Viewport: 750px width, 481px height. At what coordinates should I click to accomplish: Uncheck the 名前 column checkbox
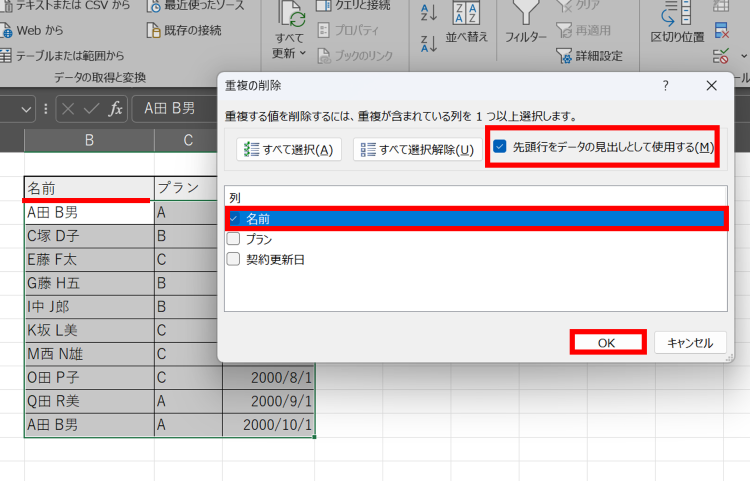coord(234,218)
